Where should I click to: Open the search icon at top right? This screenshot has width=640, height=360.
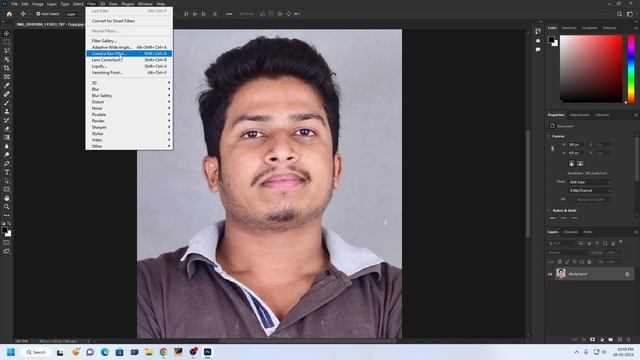[x=619, y=14]
